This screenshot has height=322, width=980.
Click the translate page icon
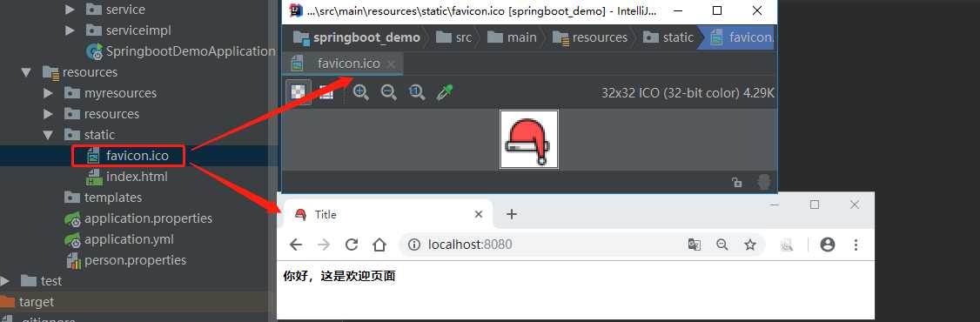click(694, 245)
